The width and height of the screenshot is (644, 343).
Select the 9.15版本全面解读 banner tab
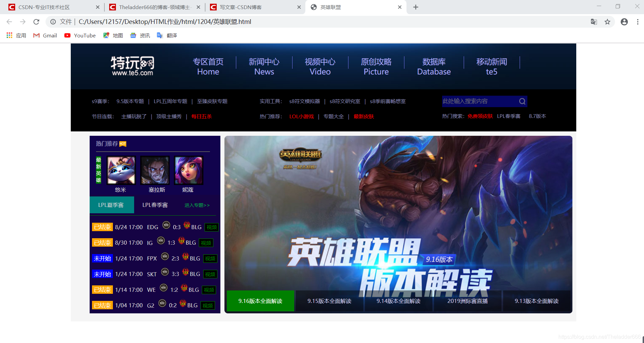coord(330,301)
